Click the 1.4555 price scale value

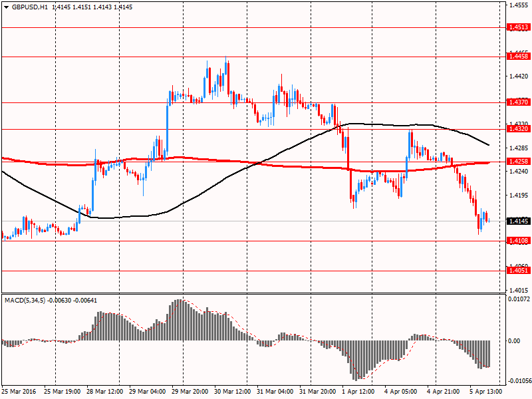519,5
